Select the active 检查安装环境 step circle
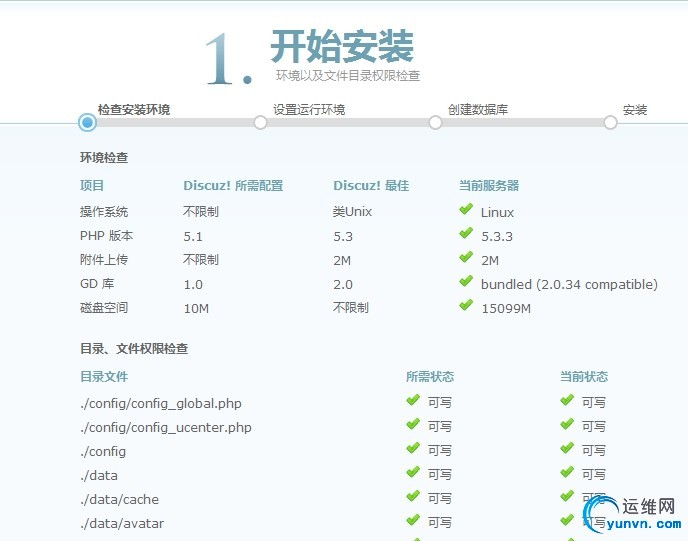Viewport: 688px width, 541px height. pos(87,122)
